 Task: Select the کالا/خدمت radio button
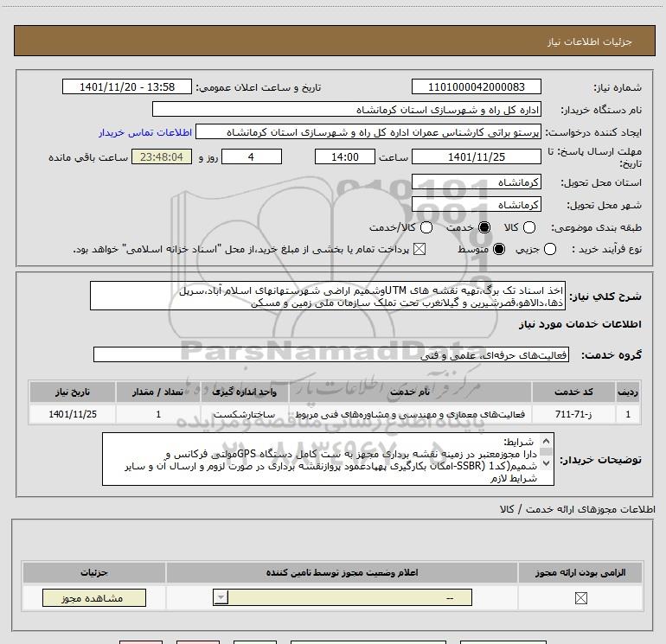426,227
